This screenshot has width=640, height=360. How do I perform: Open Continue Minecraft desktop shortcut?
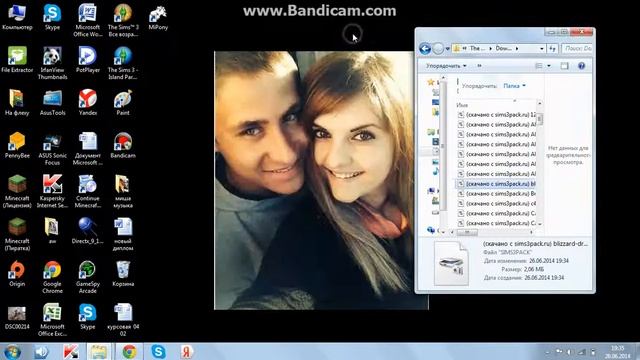87,191
